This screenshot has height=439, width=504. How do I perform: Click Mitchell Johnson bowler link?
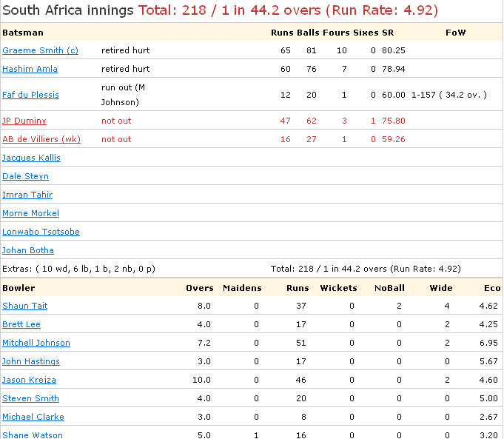(36, 343)
